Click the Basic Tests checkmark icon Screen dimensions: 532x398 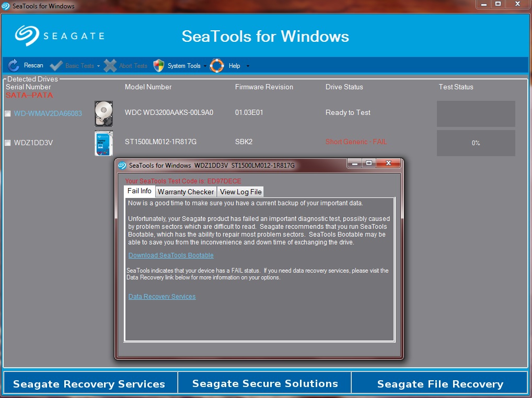[x=56, y=66]
